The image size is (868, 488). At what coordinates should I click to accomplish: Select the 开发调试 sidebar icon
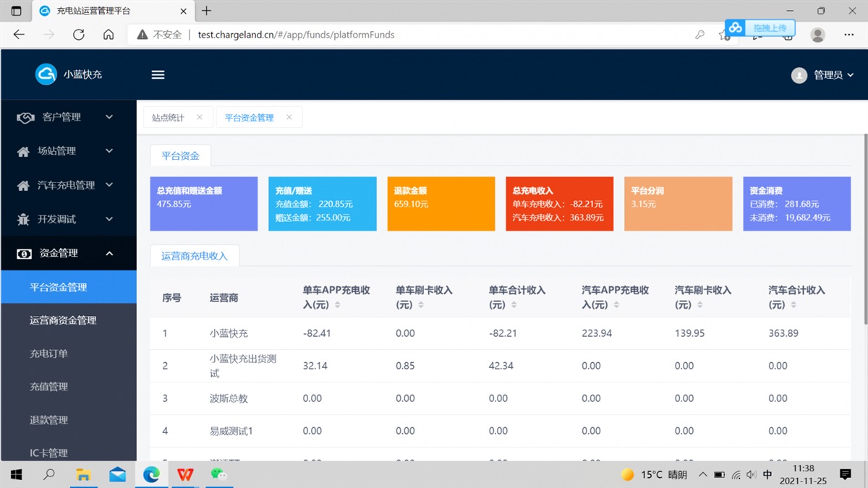(23, 219)
